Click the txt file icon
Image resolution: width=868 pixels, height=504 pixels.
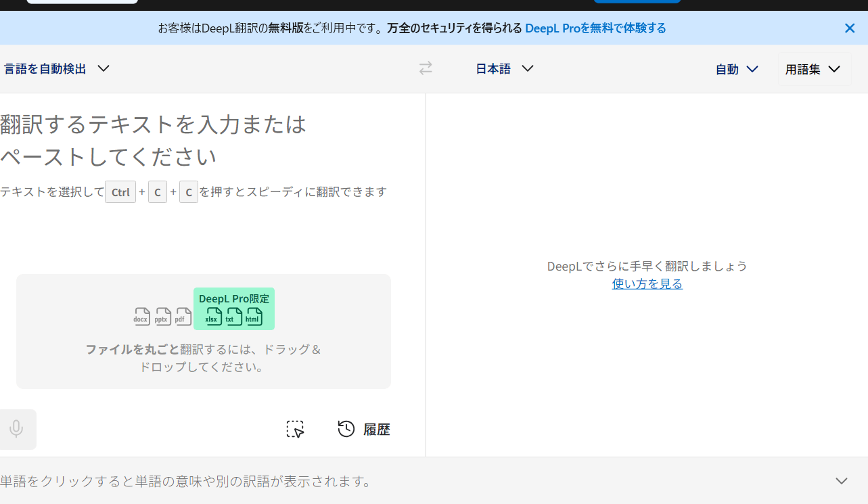tap(233, 317)
